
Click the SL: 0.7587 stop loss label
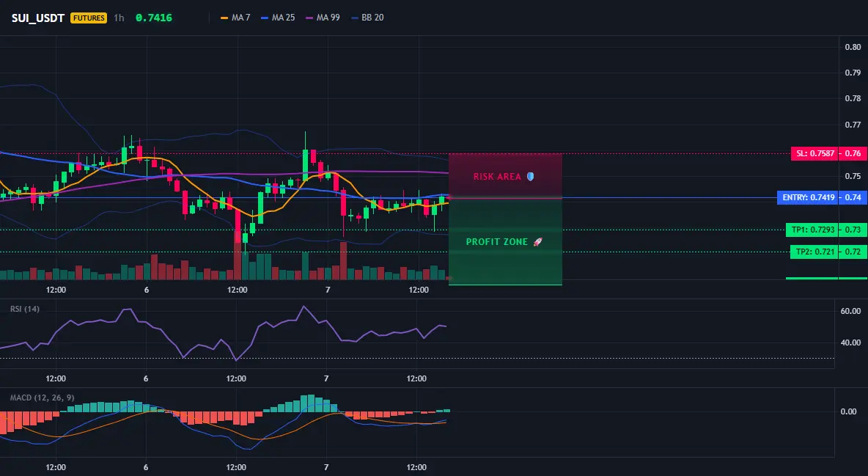[814, 153]
